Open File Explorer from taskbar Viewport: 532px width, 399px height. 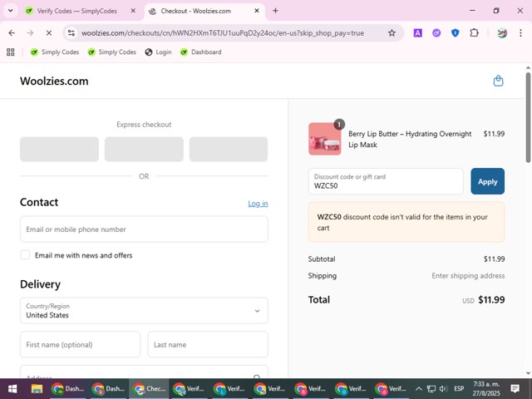click(37, 388)
